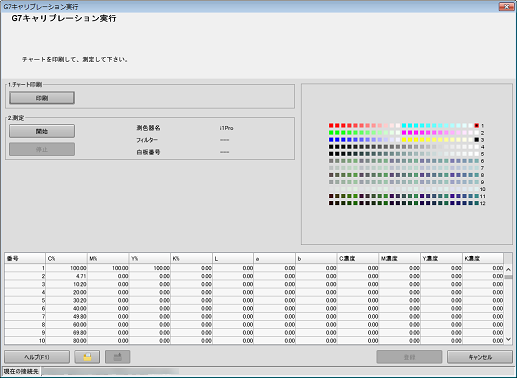Screen dimensions: 517x378
Task: Close the G7 calibration dialog window
Action: (x=506, y=6)
